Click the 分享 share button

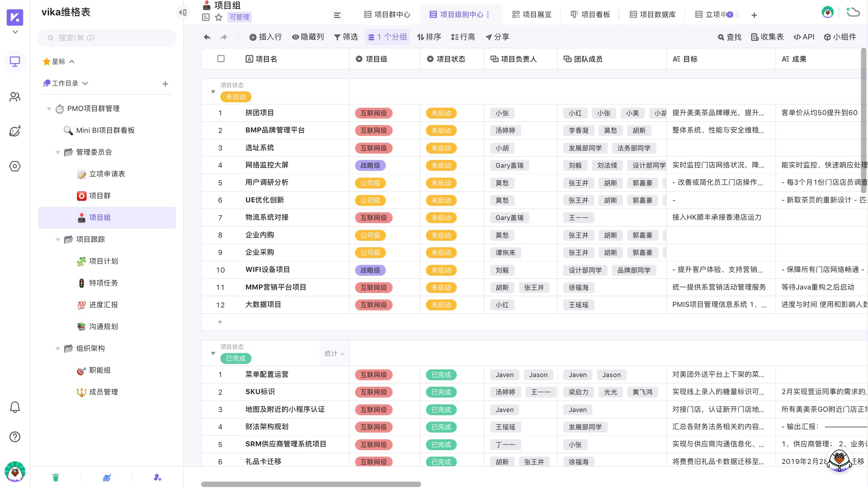[497, 37]
